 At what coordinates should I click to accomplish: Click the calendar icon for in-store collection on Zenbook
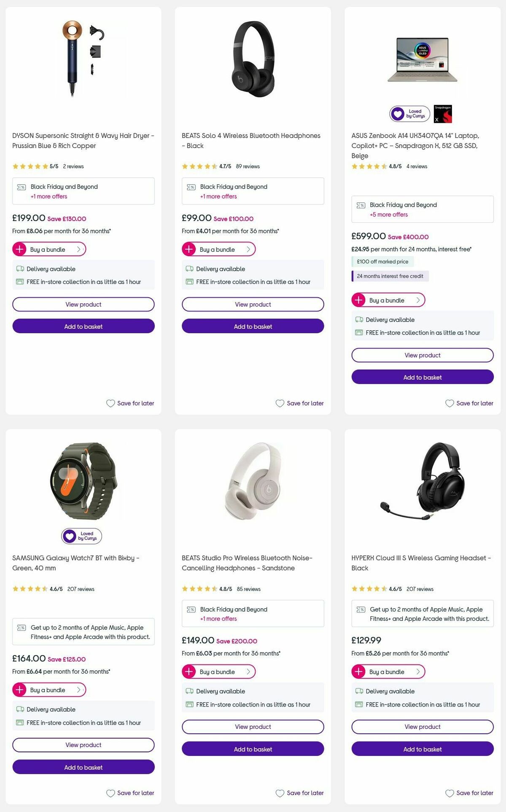click(x=358, y=332)
